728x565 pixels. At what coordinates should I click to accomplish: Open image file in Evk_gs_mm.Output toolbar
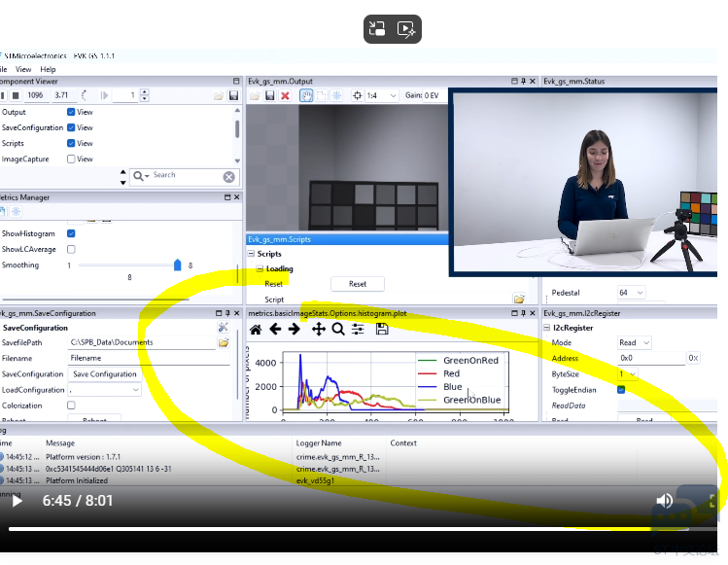tap(255, 95)
